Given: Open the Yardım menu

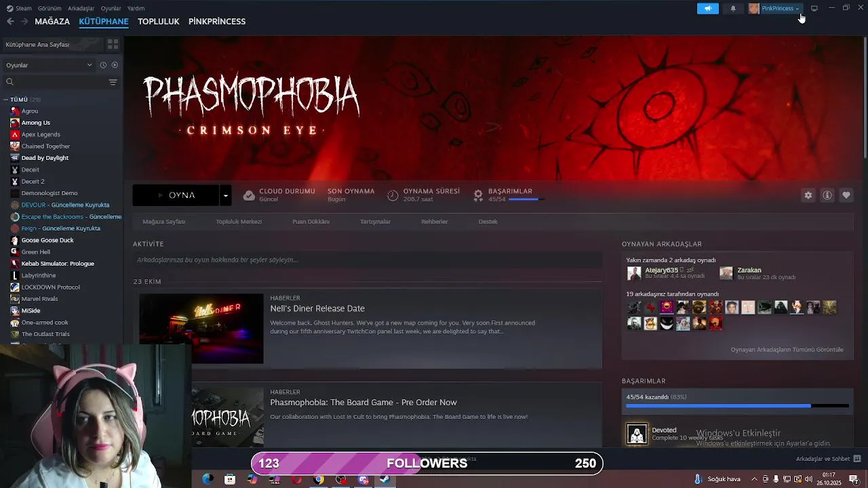Looking at the screenshot, I should point(136,8).
